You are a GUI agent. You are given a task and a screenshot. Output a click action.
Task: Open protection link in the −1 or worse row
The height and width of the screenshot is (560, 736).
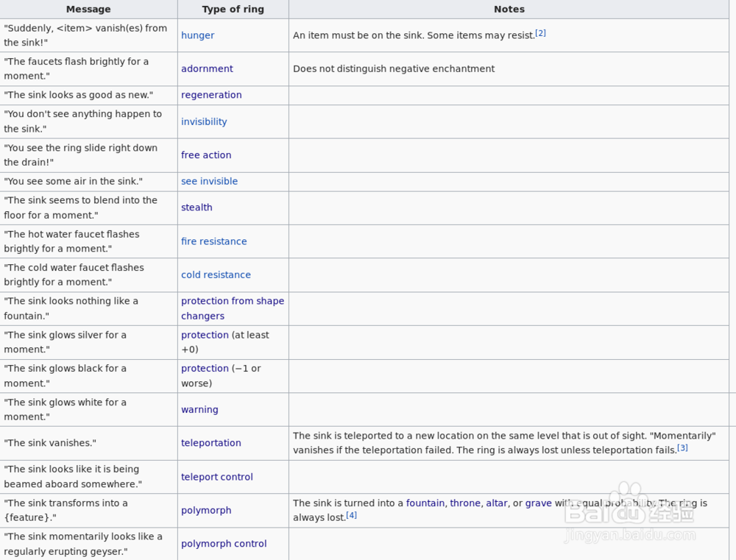(205, 369)
